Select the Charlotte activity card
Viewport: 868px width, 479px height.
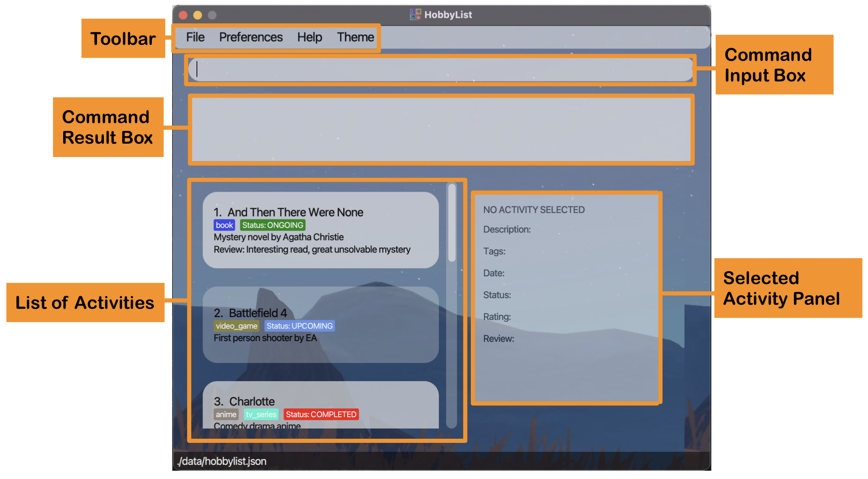[321, 405]
